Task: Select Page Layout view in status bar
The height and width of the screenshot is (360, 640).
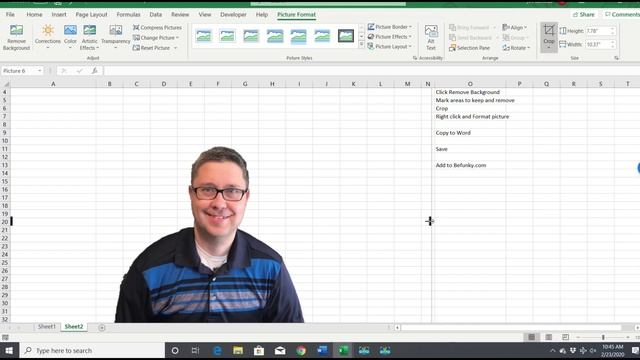Action: tap(549, 337)
